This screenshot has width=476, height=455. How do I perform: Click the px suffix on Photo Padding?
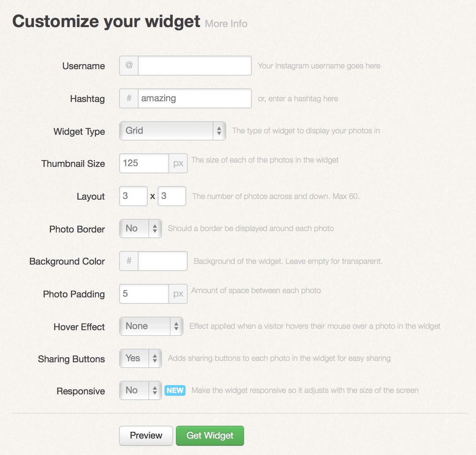[x=178, y=294]
